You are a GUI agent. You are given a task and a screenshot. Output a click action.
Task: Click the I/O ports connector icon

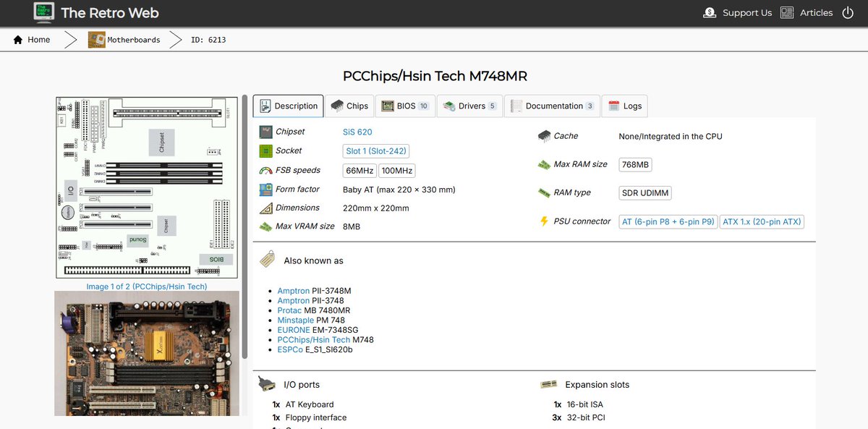click(267, 384)
